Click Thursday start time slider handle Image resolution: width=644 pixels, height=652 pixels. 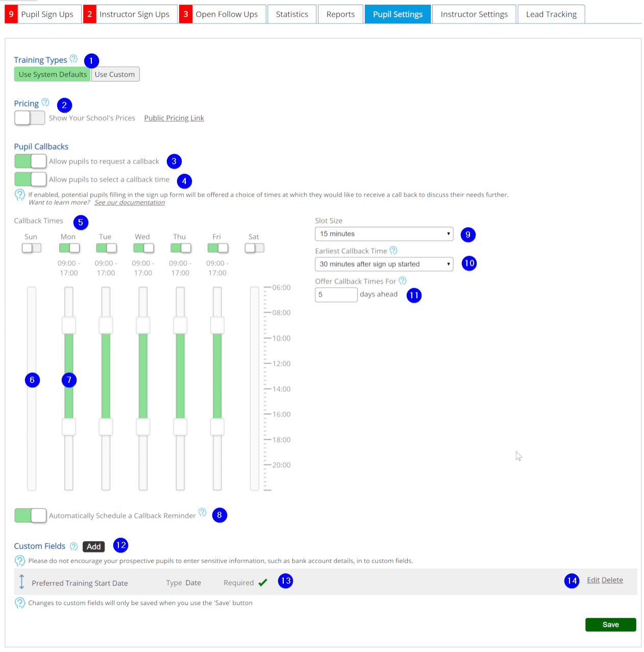coord(180,325)
